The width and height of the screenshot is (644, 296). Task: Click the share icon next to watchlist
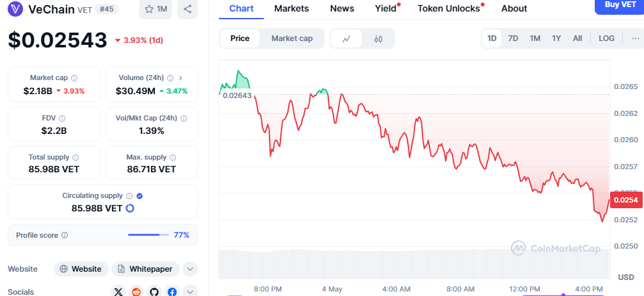tap(187, 9)
